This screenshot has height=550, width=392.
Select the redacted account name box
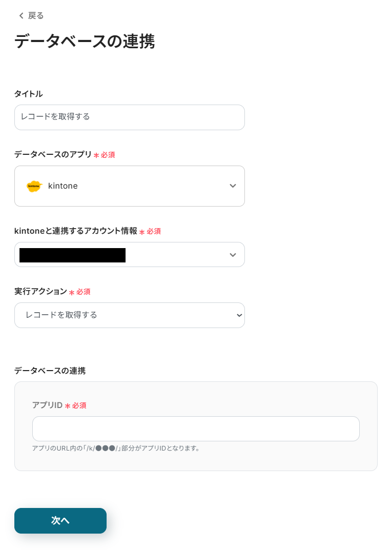[x=72, y=255]
